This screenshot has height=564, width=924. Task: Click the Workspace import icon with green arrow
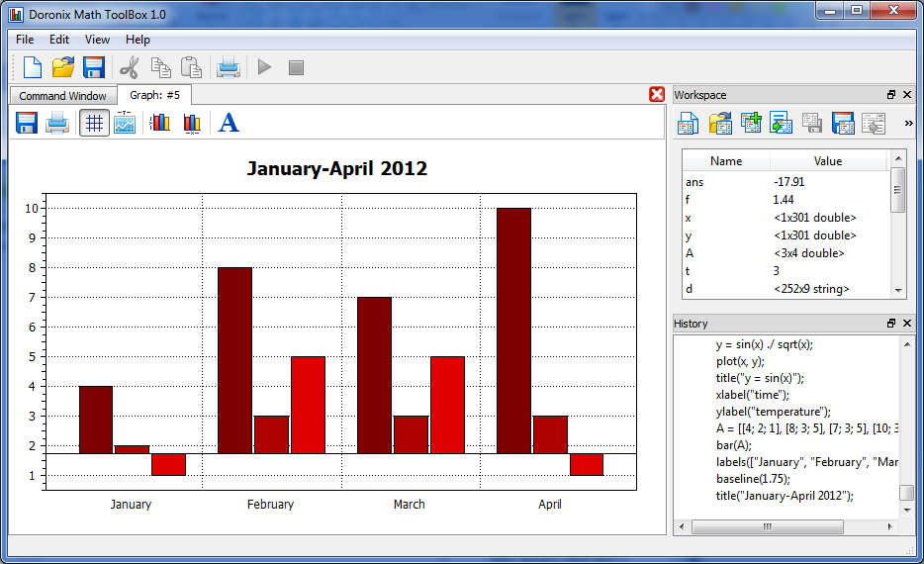(x=781, y=123)
